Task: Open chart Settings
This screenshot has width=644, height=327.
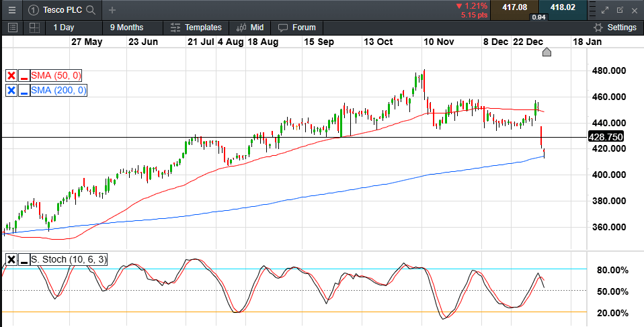Action: click(615, 28)
